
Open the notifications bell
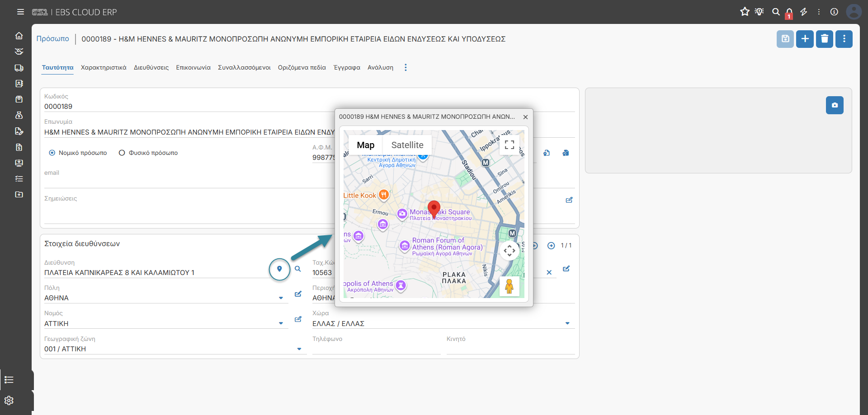789,13
